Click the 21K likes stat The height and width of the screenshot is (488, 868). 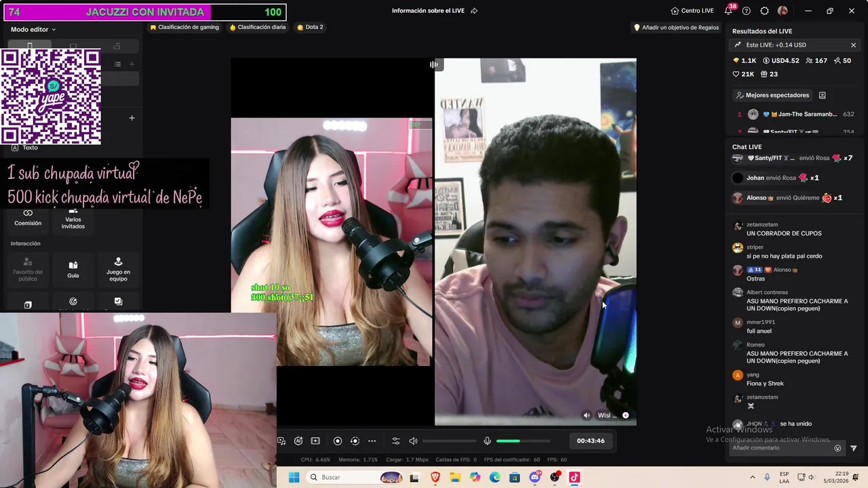(743, 74)
